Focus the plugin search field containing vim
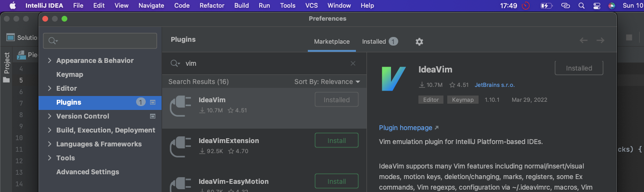Screen dimensions: 644x192 (x=264, y=63)
